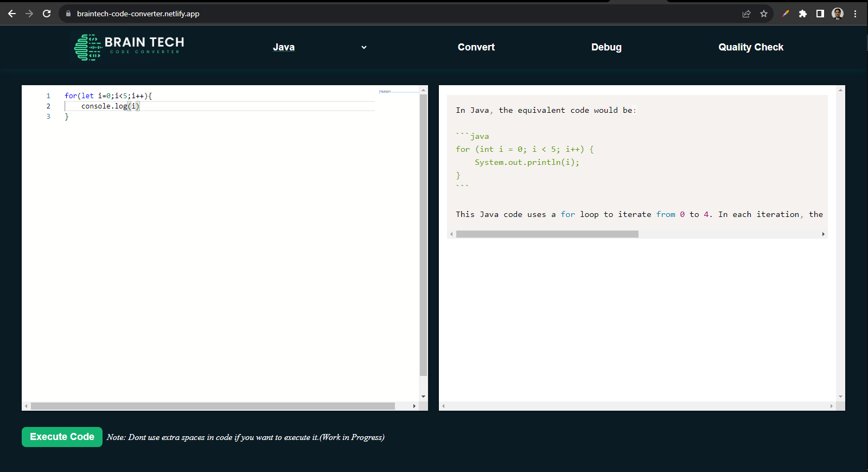The height and width of the screenshot is (472, 868).
Task: Click the Convert button
Action: 476,47
